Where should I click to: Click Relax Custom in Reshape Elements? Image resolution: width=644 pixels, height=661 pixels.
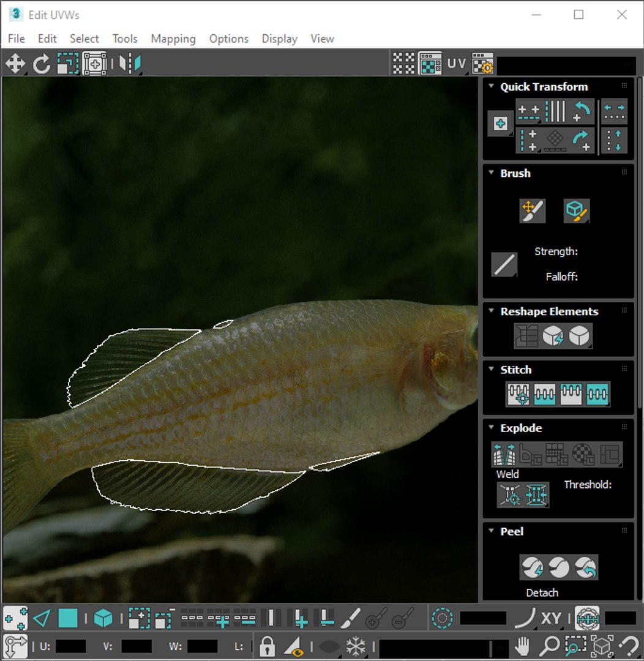(579, 337)
